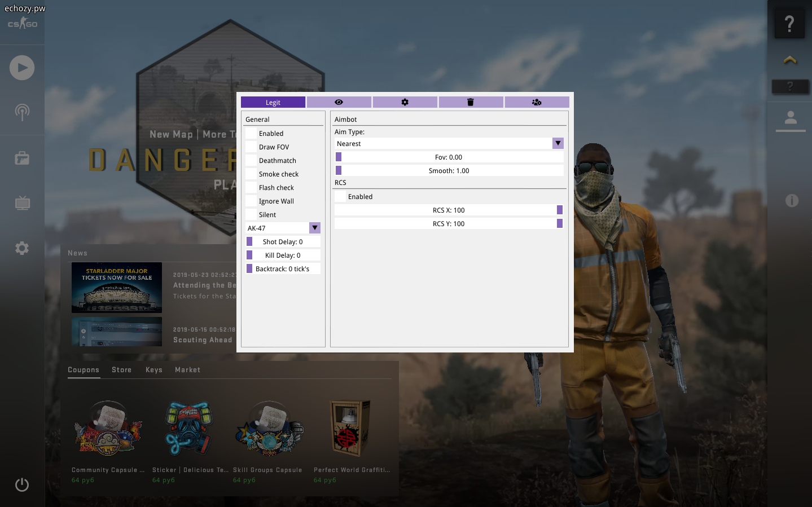Adjust the Backtrack ticks slider
The image size is (812, 507).
283,268
